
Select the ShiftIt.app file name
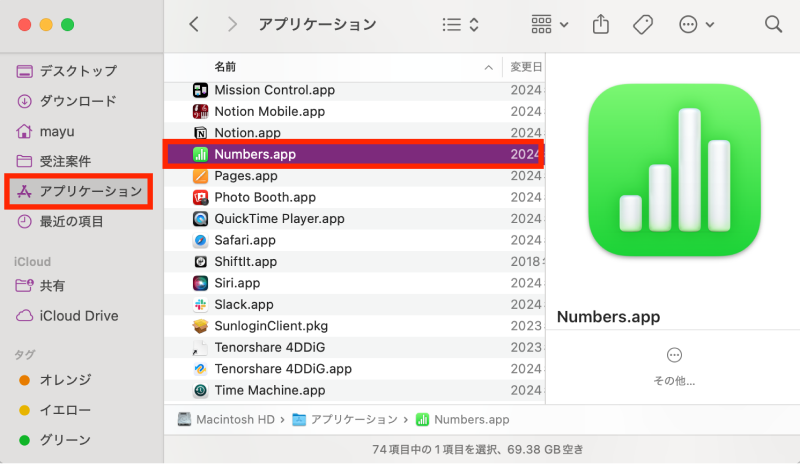coord(245,262)
